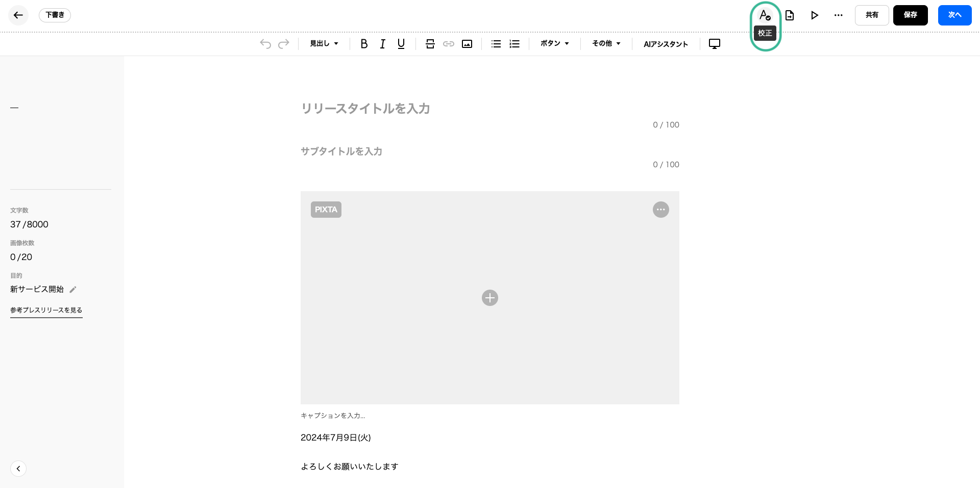Image resolution: width=980 pixels, height=488 pixels.
Task: Toggle underline formatting
Action: [401, 44]
